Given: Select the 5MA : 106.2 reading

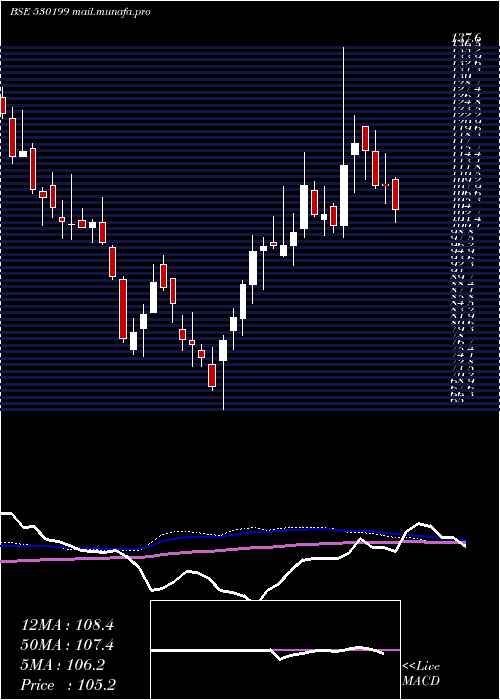Looking at the screenshot, I should click(x=63, y=665).
